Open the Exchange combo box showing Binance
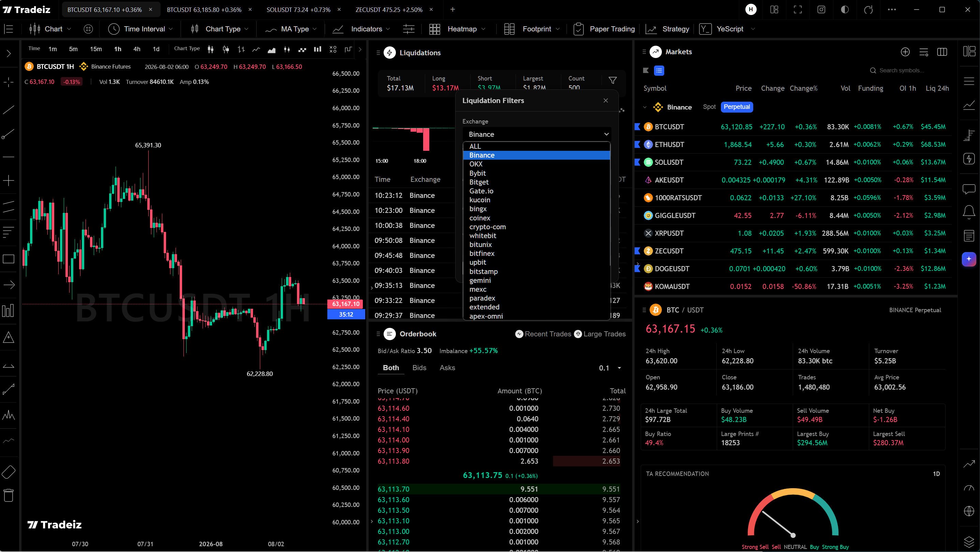This screenshot has height=552, width=980. click(536, 134)
